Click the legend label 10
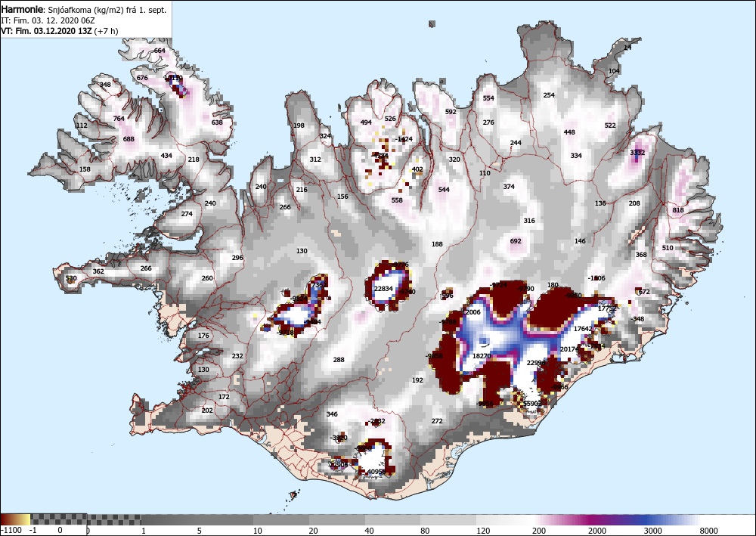Viewport: 756px width, 536px height. pyautogui.click(x=258, y=531)
